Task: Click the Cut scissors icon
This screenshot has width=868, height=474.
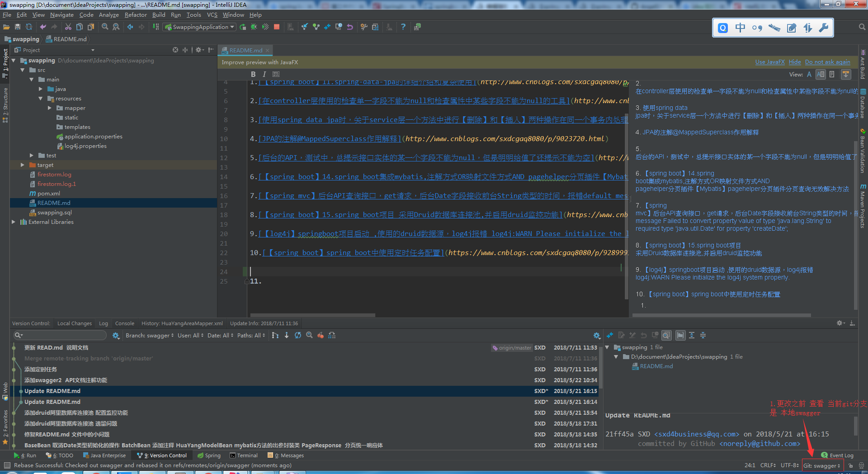Action: point(68,27)
